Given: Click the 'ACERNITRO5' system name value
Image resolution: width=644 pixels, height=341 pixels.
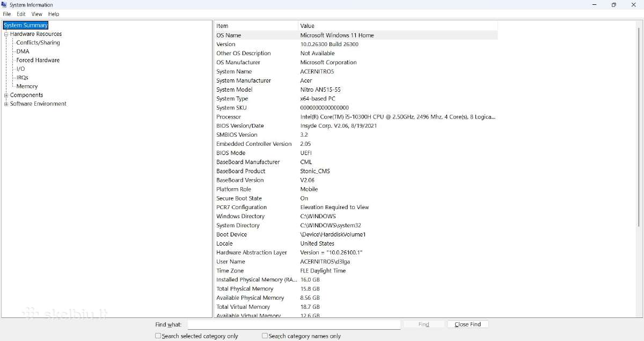Looking at the screenshot, I should point(317,72).
